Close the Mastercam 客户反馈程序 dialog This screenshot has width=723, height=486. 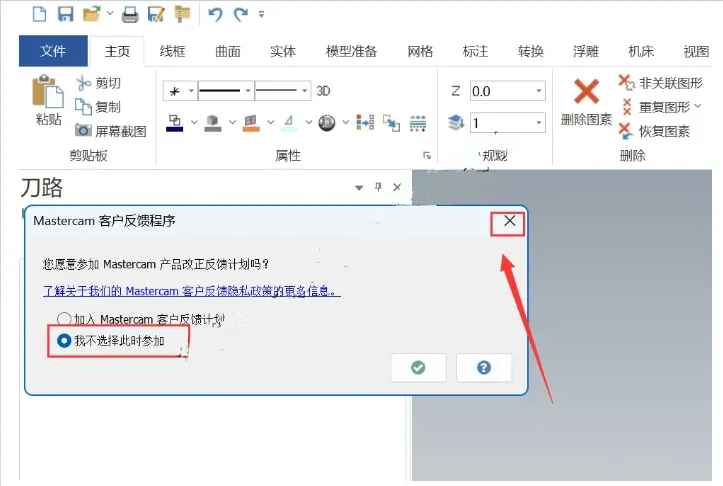click(x=509, y=221)
